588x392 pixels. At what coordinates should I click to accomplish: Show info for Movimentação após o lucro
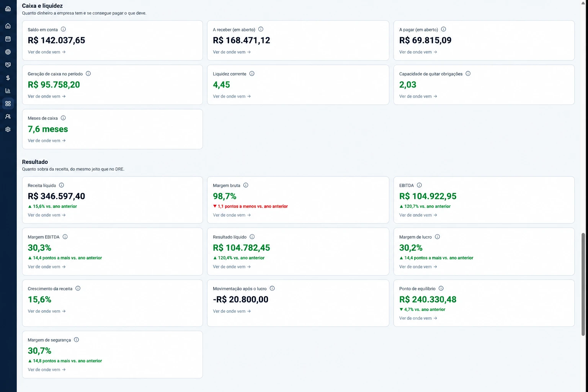click(x=272, y=288)
